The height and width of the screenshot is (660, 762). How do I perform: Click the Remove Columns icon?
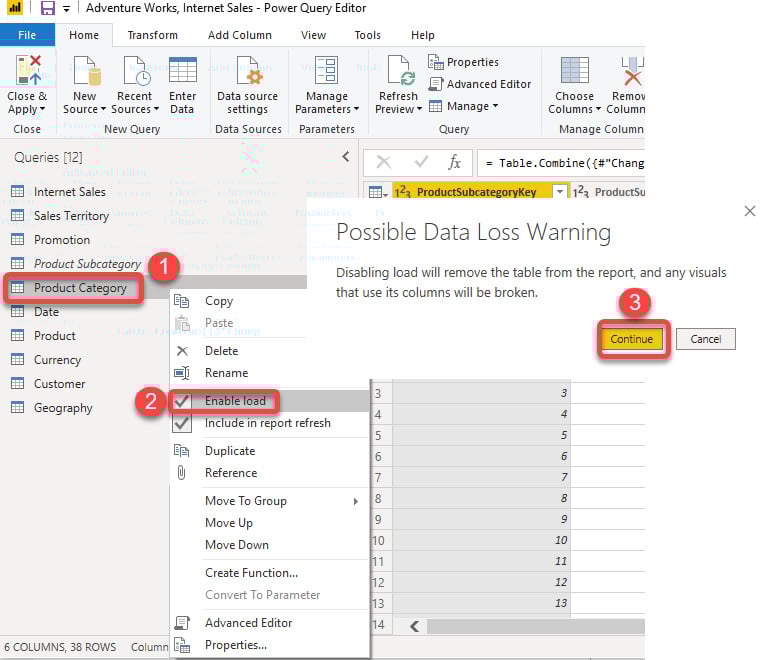(x=632, y=70)
